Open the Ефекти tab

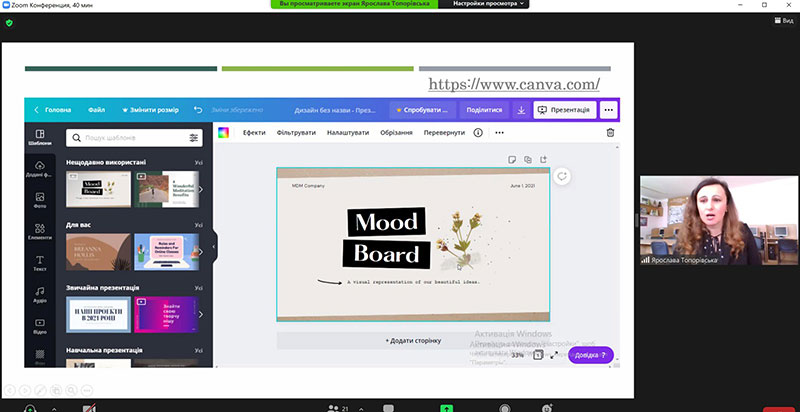[254, 133]
